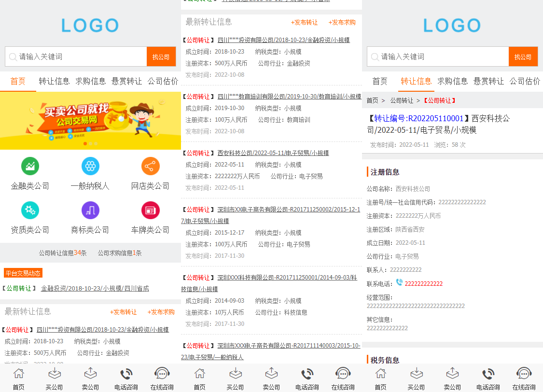Open the green 金融类公司 finance icon
Screen dimensions: 543x392
30,166
